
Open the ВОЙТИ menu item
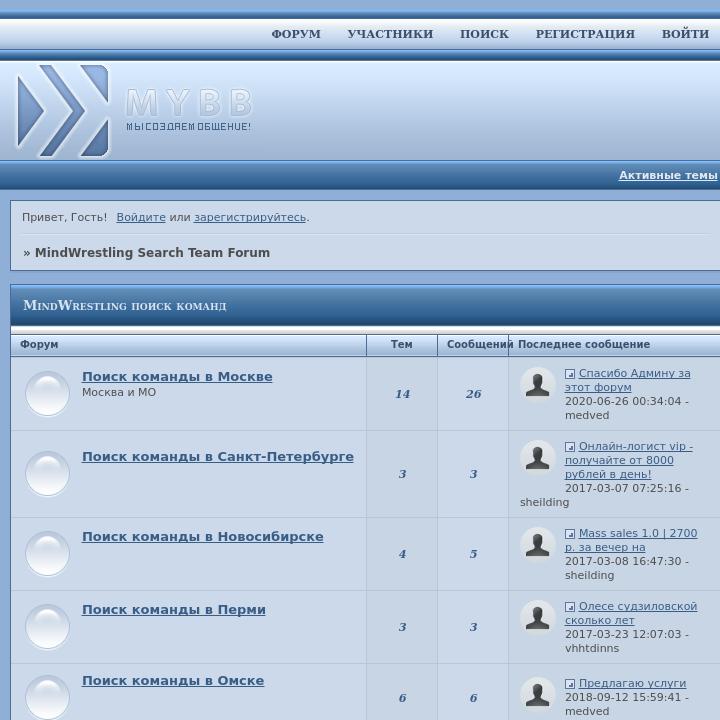tap(685, 34)
